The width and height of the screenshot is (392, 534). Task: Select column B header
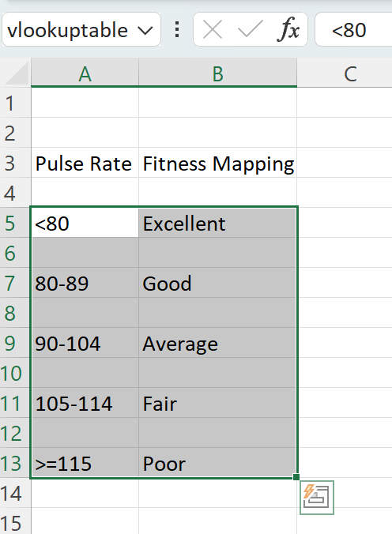pyautogui.click(x=218, y=73)
